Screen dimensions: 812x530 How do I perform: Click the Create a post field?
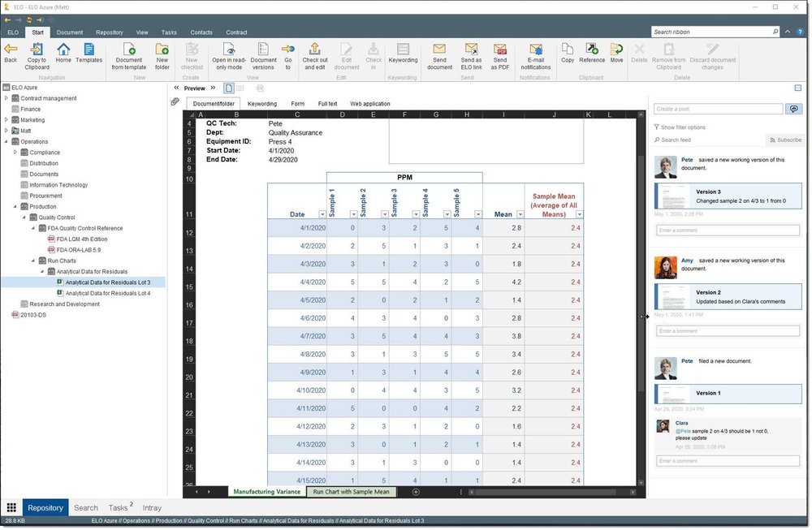pyautogui.click(x=718, y=109)
